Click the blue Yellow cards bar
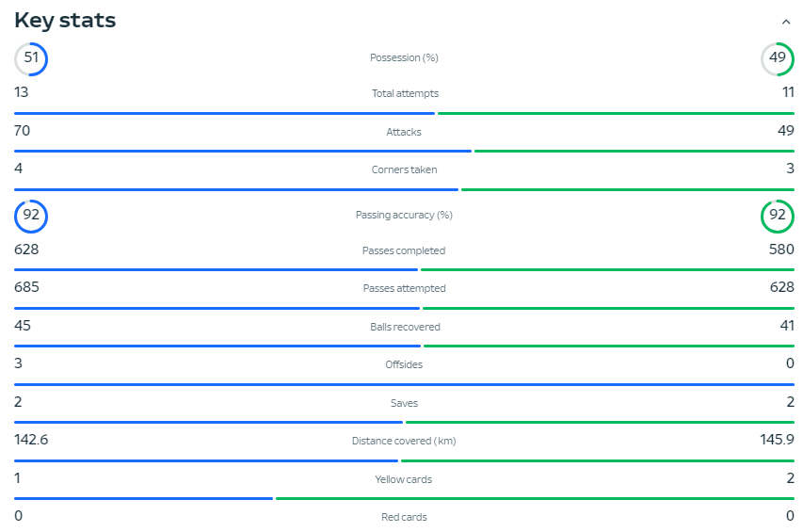The height and width of the screenshot is (532, 803). [143, 498]
